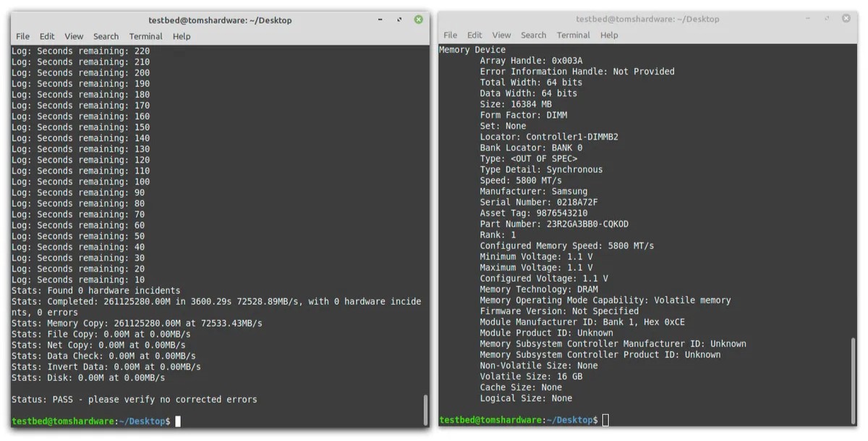Open Help menu in right terminal
This screenshot has height=441, width=868.
click(x=609, y=35)
